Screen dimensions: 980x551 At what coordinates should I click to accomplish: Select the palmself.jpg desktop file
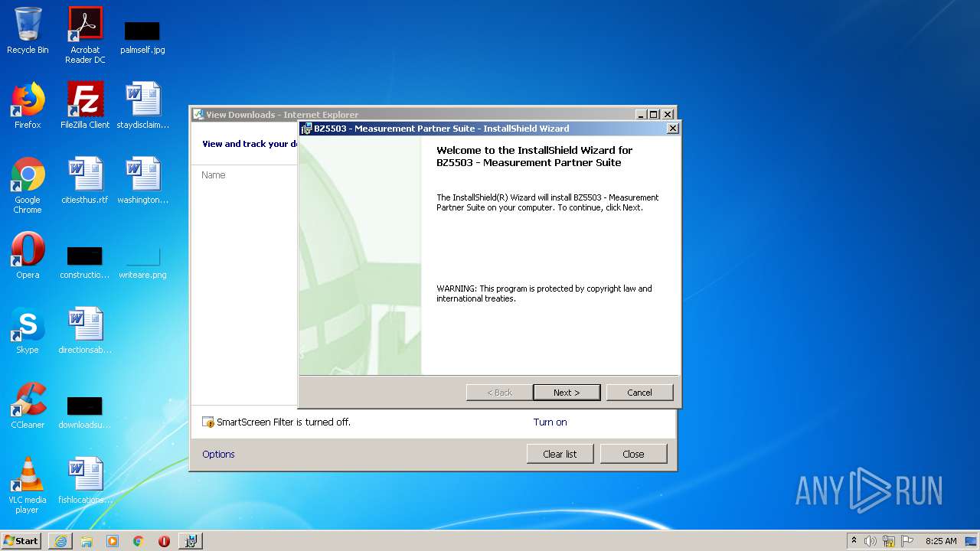click(142, 37)
